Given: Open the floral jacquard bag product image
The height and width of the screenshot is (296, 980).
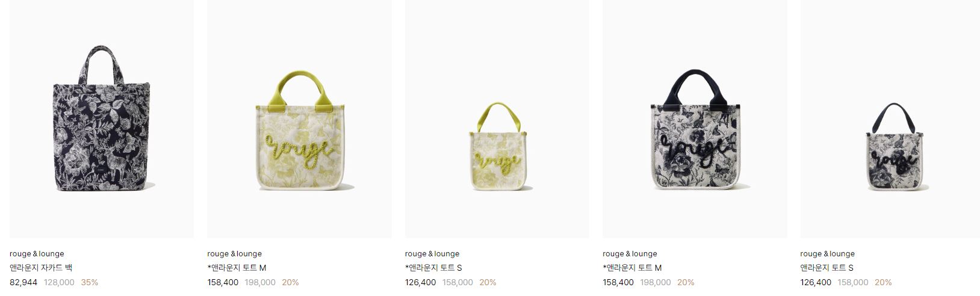Looking at the screenshot, I should [x=101, y=119].
